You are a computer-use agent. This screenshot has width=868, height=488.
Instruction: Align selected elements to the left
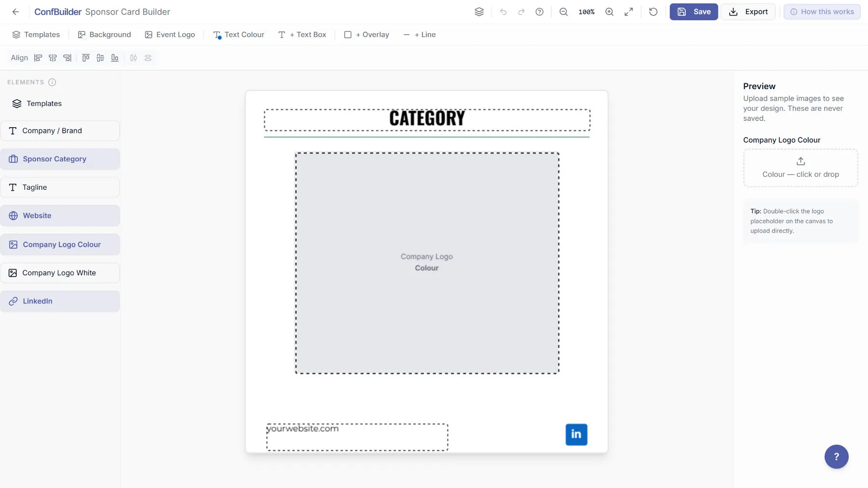(38, 58)
